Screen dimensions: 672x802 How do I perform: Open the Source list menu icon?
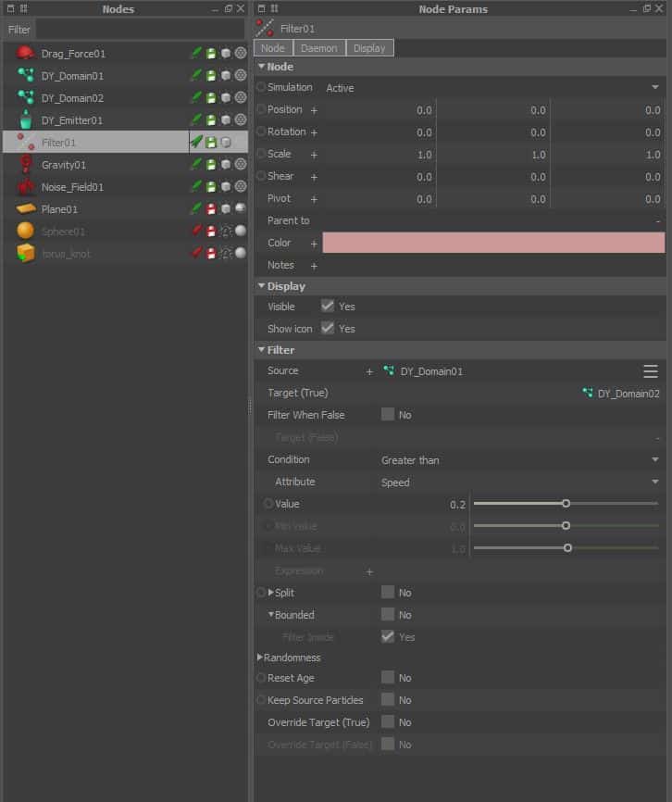(x=651, y=371)
